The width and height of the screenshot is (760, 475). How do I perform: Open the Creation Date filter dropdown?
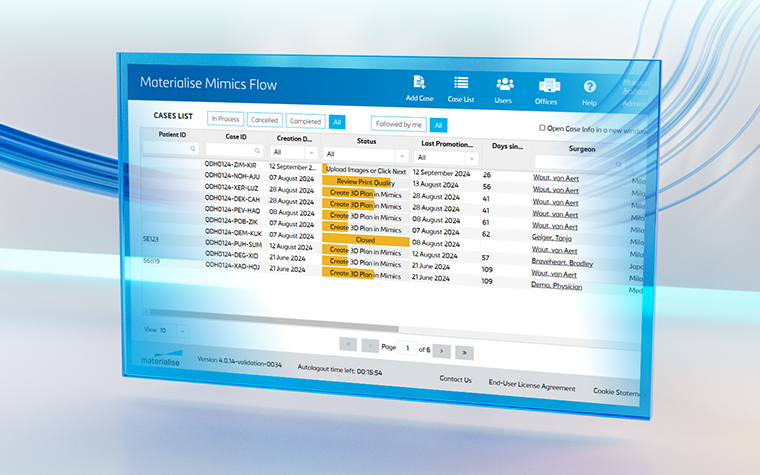(311, 153)
